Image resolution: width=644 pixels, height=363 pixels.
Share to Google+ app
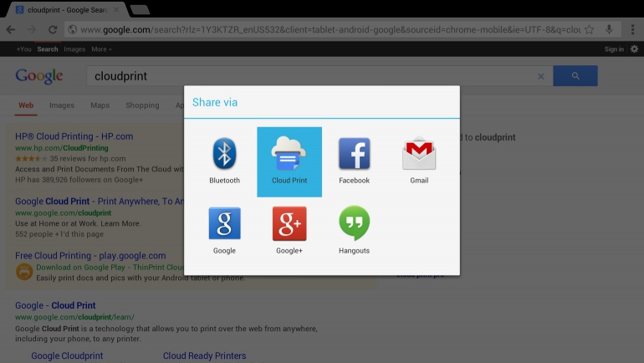click(289, 230)
